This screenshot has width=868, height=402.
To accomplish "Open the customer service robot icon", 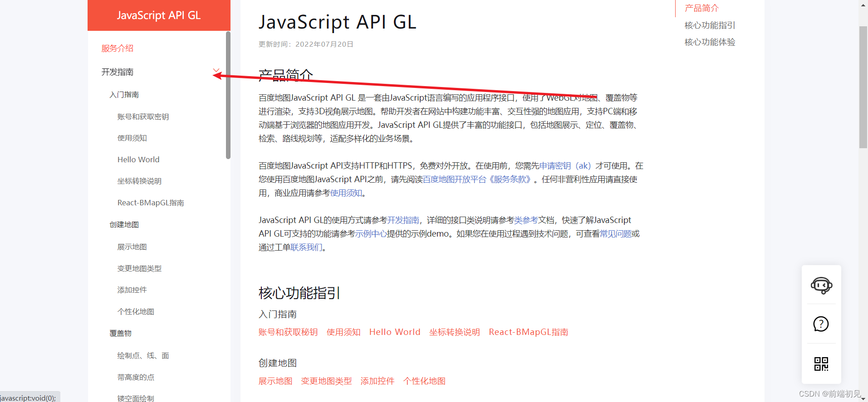I will [x=821, y=286].
